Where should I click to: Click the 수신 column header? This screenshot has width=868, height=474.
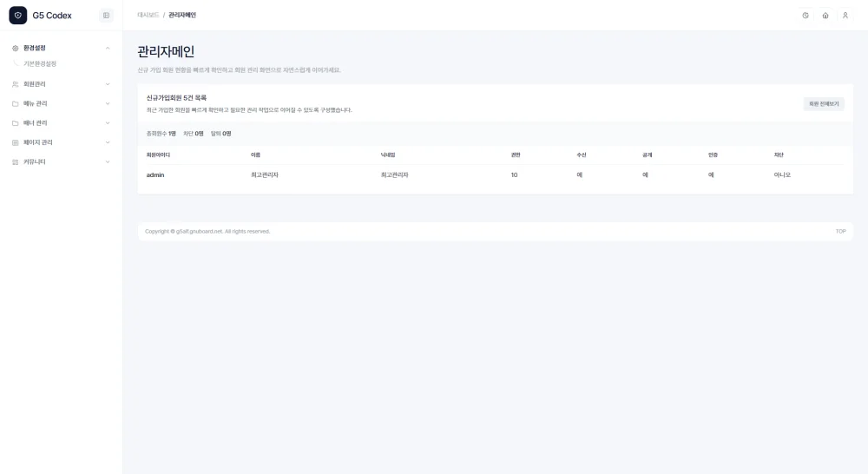point(582,155)
